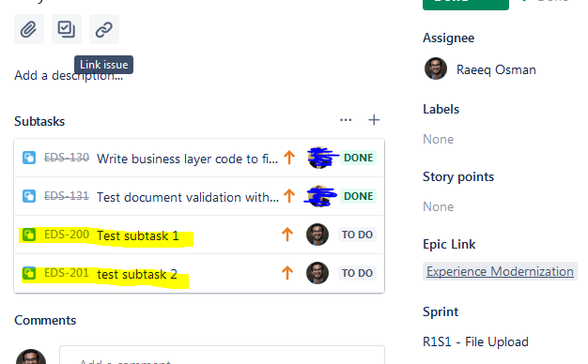Screen dimensions: 588x364
Task: Click the Add a comment box
Action: (222, 355)
